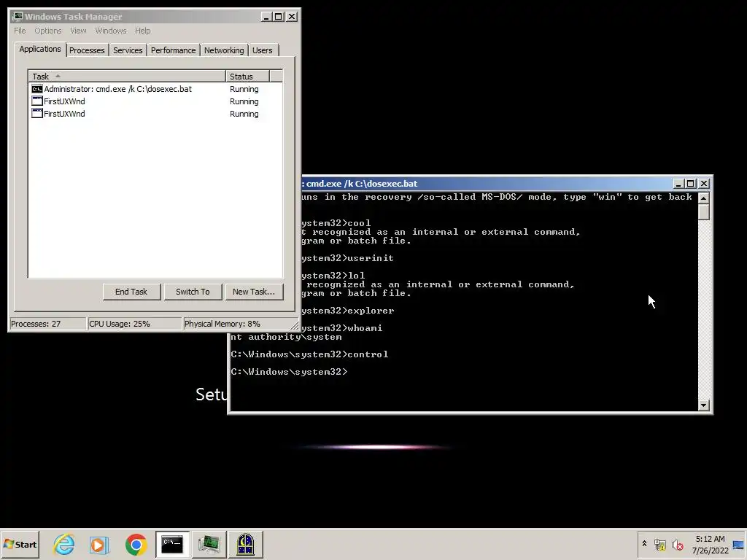Click the muted volume tray icon

(x=677, y=544)
